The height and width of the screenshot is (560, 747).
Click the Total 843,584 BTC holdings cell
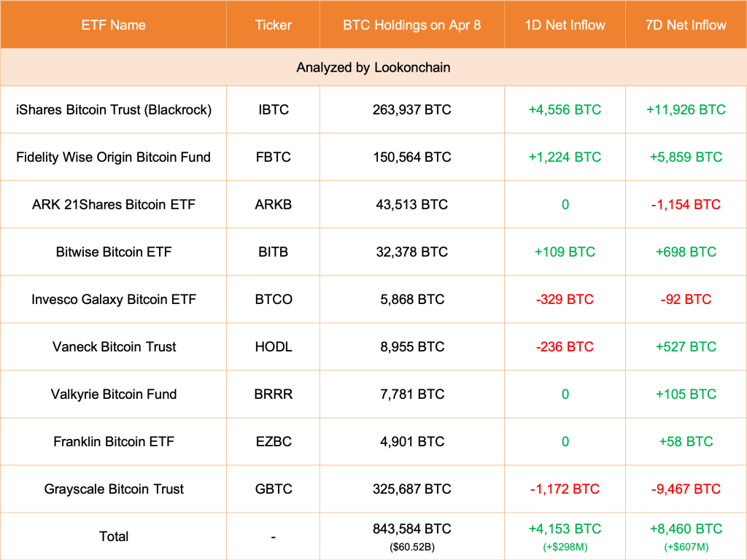411,529
